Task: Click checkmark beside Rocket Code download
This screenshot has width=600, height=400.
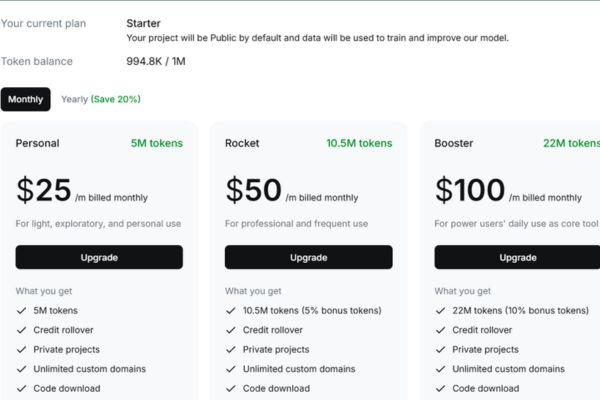Action: coord(231,389)
